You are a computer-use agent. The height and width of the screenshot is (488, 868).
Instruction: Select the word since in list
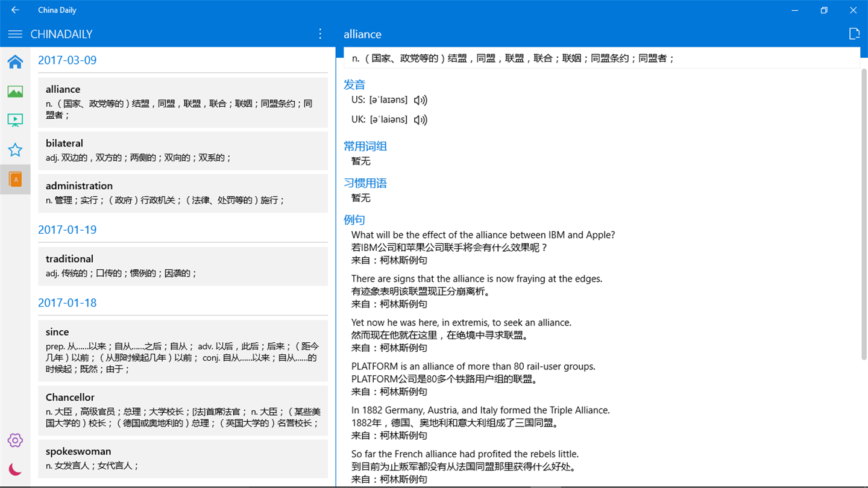point(183,351)
